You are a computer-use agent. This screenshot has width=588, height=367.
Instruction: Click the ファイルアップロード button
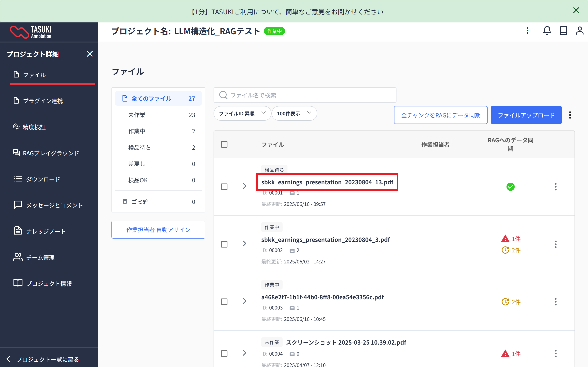point(526,115)
